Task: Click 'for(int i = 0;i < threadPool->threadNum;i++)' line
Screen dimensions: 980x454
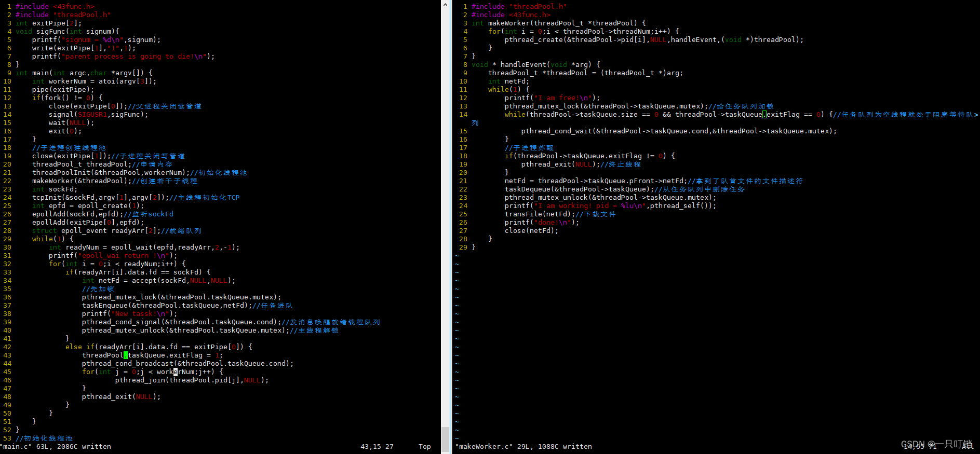Action: [584, 31]
